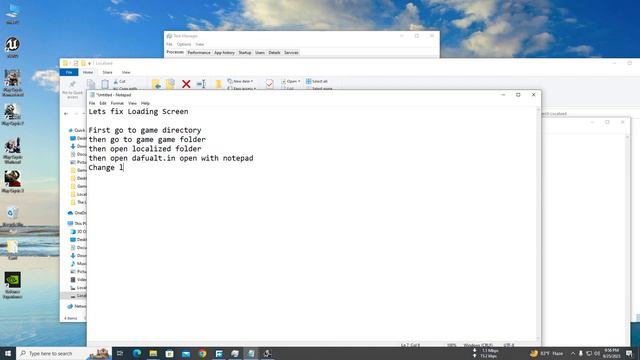The image size is (640, 360).
Task: Click Select all in Explorer ribbon
Action: tap(317, 81)
